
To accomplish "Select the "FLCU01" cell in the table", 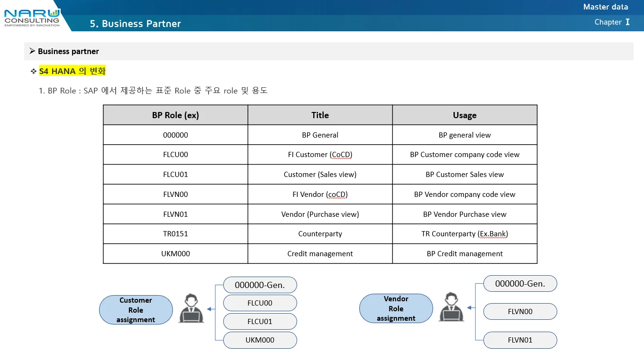I will pos(175,175).
